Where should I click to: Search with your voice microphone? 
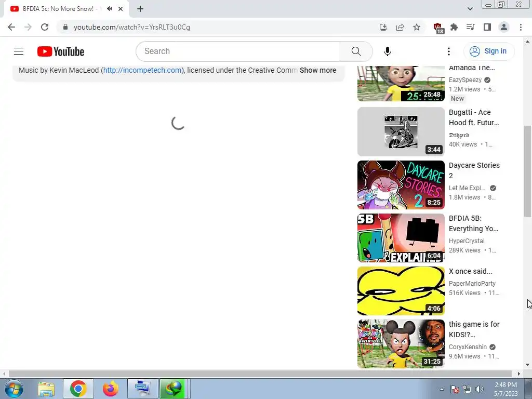[x=388, y=51]
